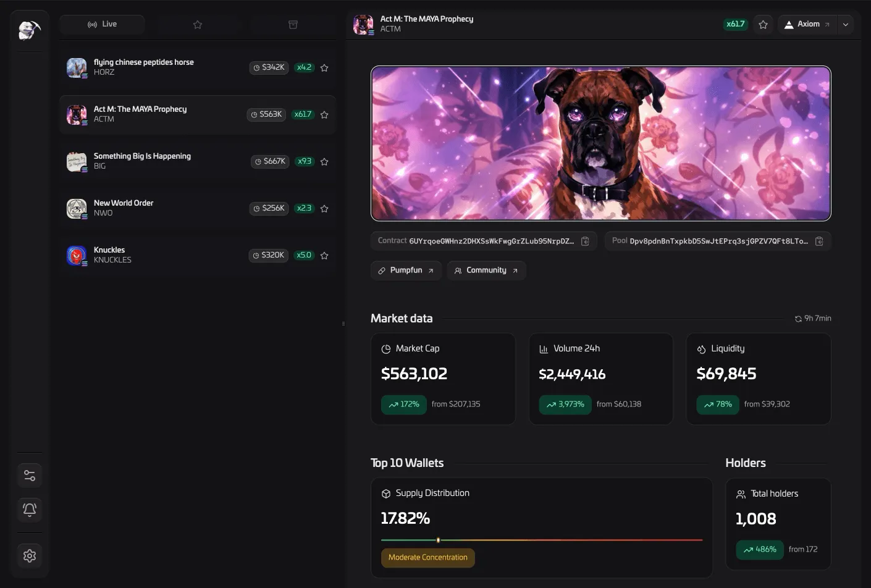Open the Pumpfun link for ACTM
The image size is (871, 588).
[x=405, y=270]
